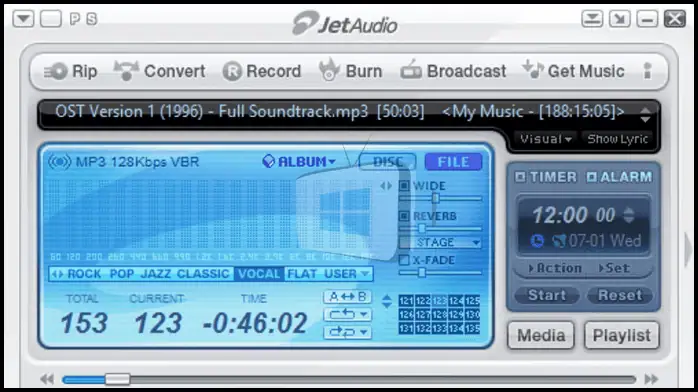The height and width of the screenshot is (392, 698).
Task: Select the VOCAL equalizer preset
Action: click(259, 274)
